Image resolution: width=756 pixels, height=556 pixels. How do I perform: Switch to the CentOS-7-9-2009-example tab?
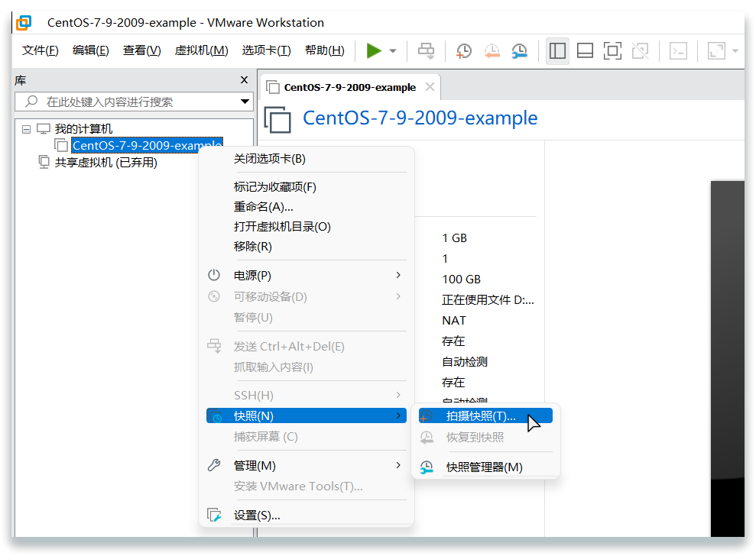click(x=350, y=87)
